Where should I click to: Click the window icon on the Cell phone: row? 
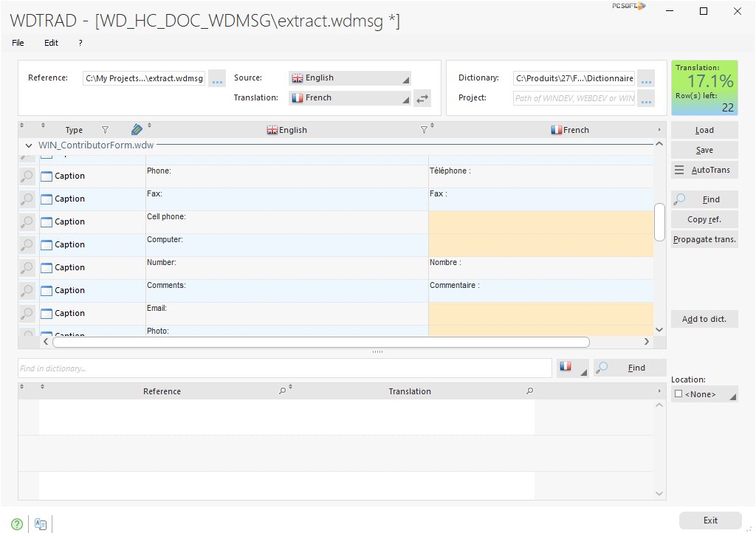click(47, 222)
